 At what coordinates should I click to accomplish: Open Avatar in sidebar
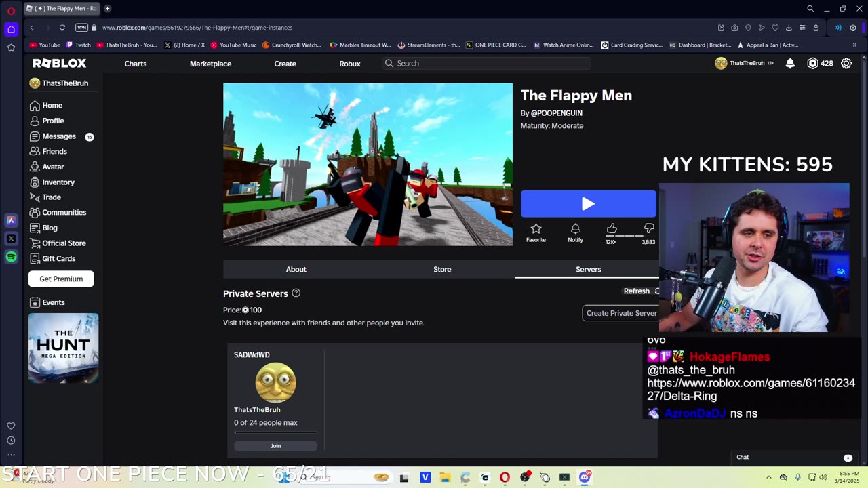tap(47, 167)
